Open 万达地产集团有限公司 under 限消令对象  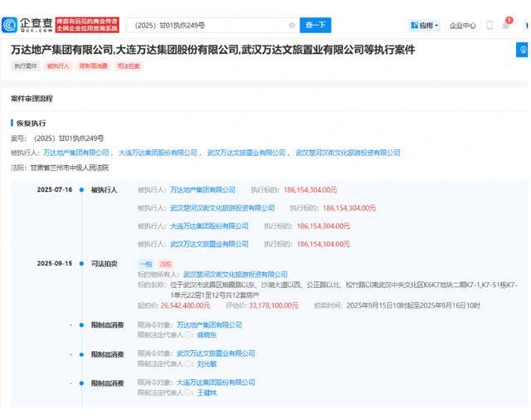(x=209, y=325)
